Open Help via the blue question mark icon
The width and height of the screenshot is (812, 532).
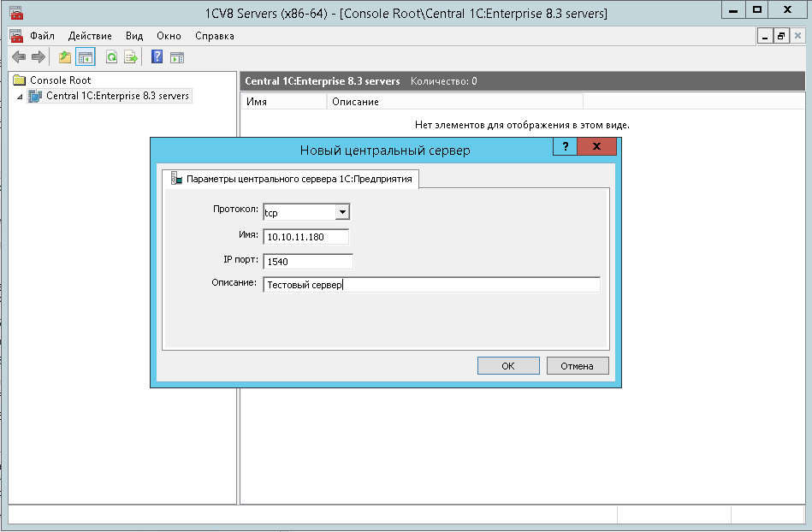[x=157, y=57]
